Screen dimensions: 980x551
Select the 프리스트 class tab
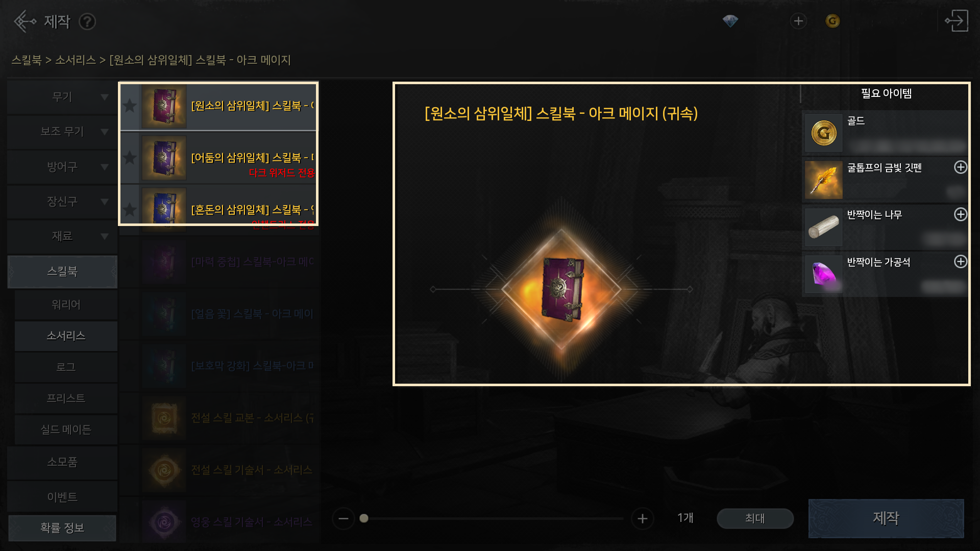[66, 398]
